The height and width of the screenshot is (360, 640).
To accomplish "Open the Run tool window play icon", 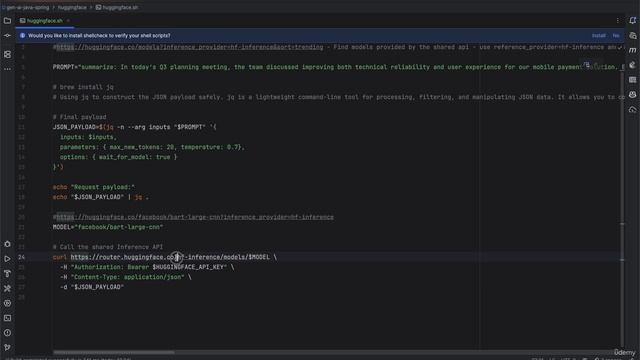I will tap(7, 259).
